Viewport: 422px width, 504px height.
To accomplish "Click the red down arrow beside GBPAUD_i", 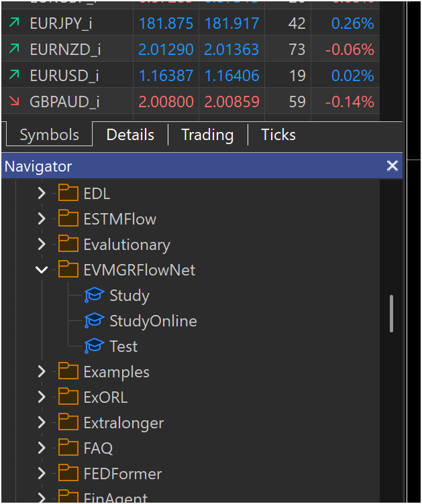I will 14,101.
